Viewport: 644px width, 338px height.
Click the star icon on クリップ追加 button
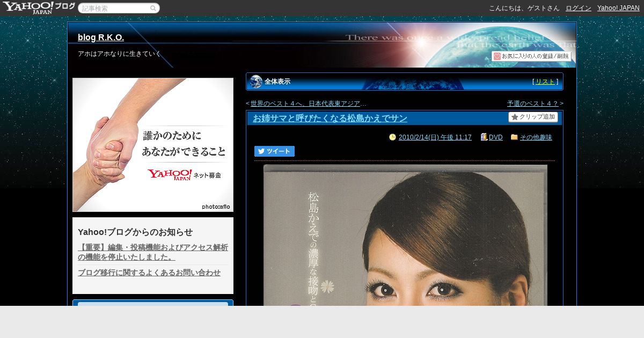point(515,117)
